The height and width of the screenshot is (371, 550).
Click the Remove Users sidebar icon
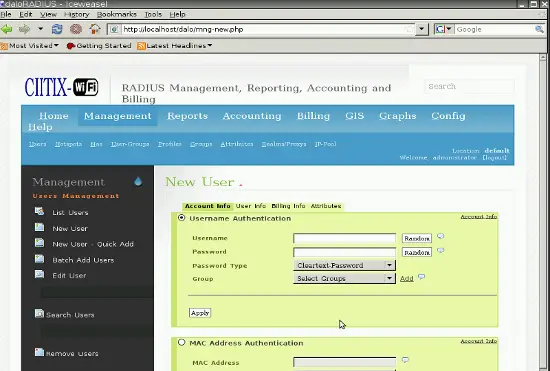(39, 352)
